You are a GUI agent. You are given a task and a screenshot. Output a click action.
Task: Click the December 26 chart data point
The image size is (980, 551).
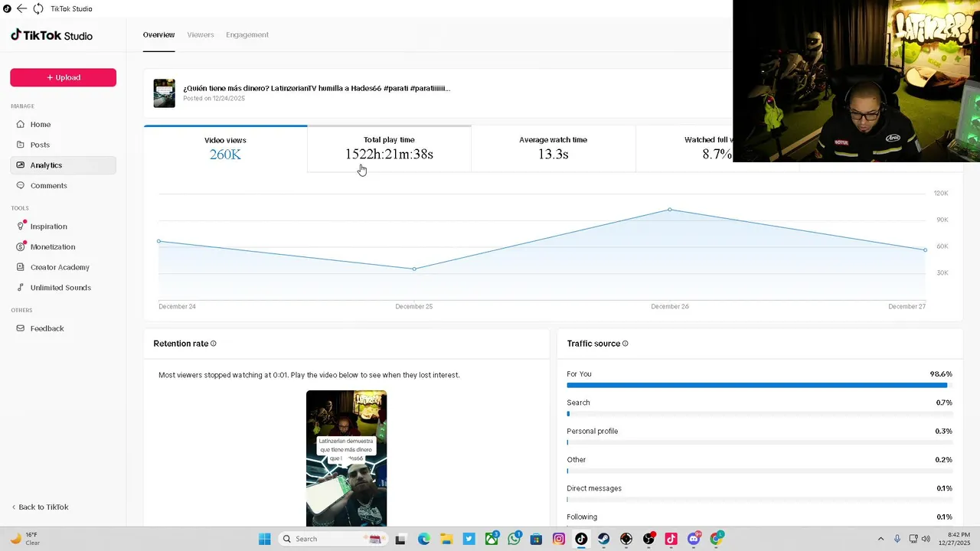(670, 210)
